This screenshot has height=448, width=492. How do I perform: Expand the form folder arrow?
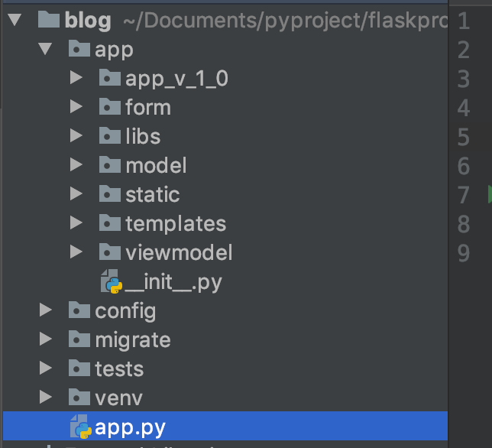(75, 107)
